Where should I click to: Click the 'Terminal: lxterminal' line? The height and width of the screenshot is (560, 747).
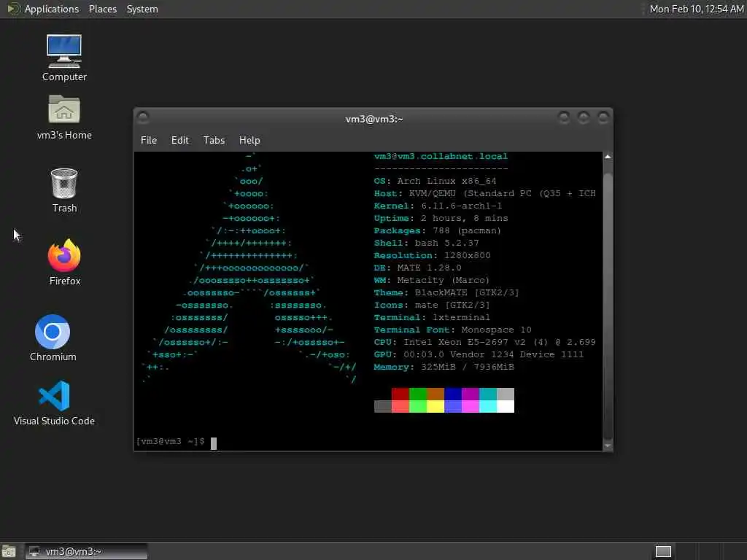tap(432, 317)
